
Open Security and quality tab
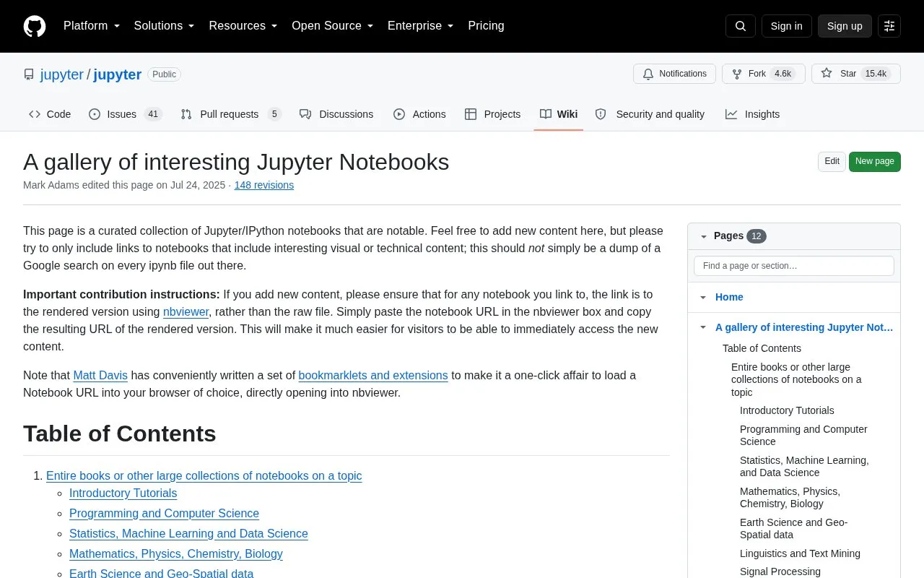650,114
